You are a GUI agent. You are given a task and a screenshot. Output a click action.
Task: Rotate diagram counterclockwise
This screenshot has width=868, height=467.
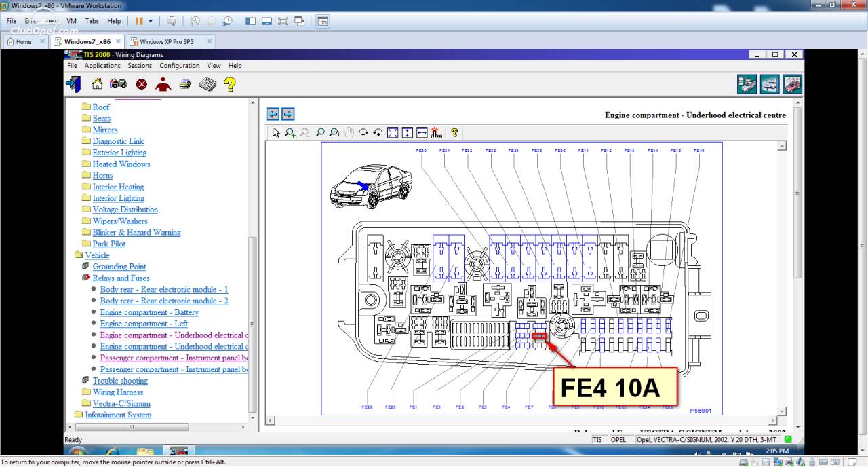click(x=378, y=133)
